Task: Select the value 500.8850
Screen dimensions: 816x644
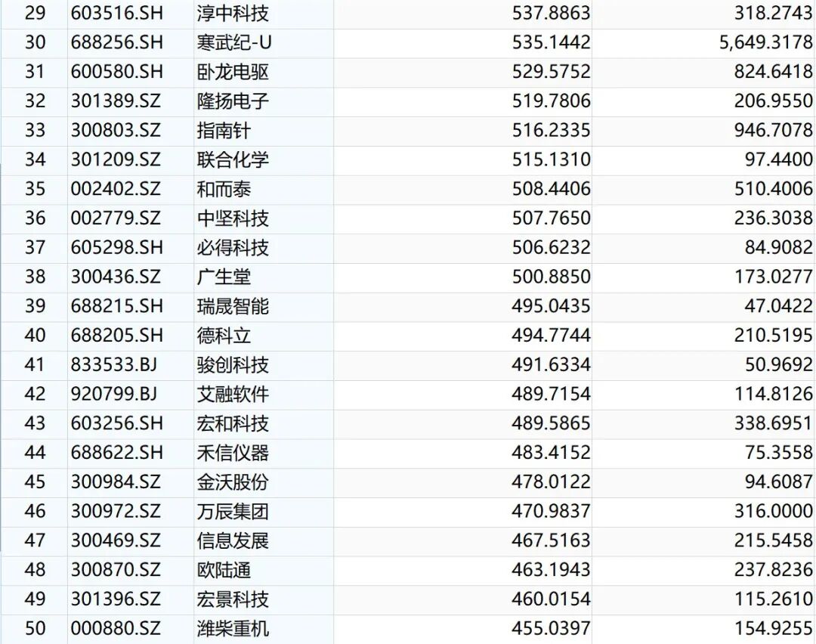Action: 551,277
